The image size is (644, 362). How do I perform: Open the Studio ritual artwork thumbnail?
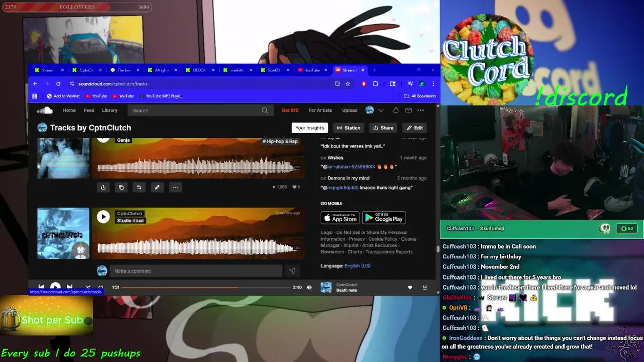click(x=63, y=233)
